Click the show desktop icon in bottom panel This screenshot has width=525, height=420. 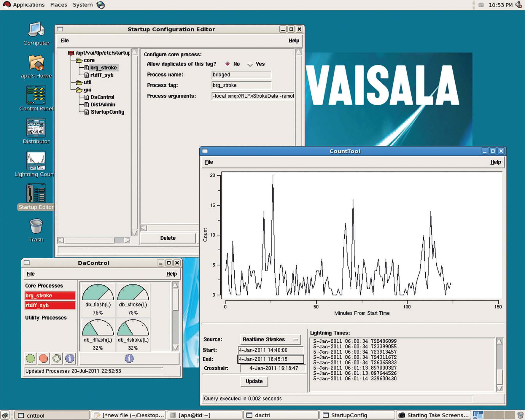pos(5,415)
